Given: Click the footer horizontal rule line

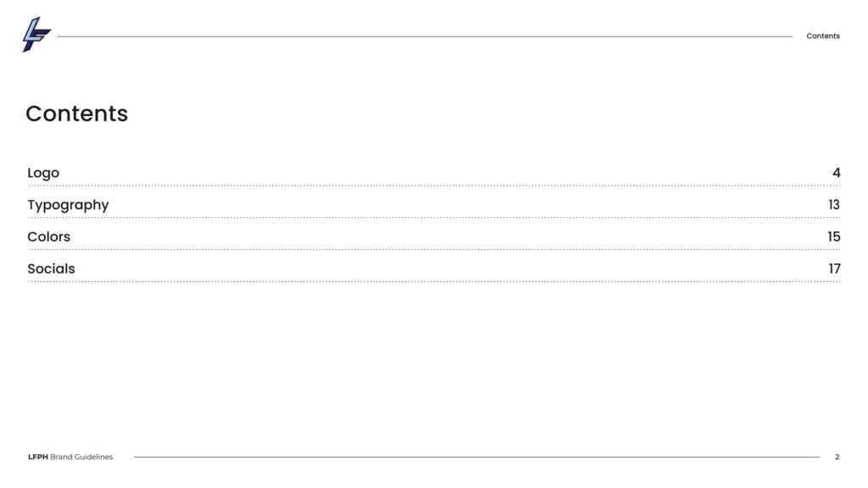Looking at the screenshot, I should pyautogui.click(x=476, y=457).
